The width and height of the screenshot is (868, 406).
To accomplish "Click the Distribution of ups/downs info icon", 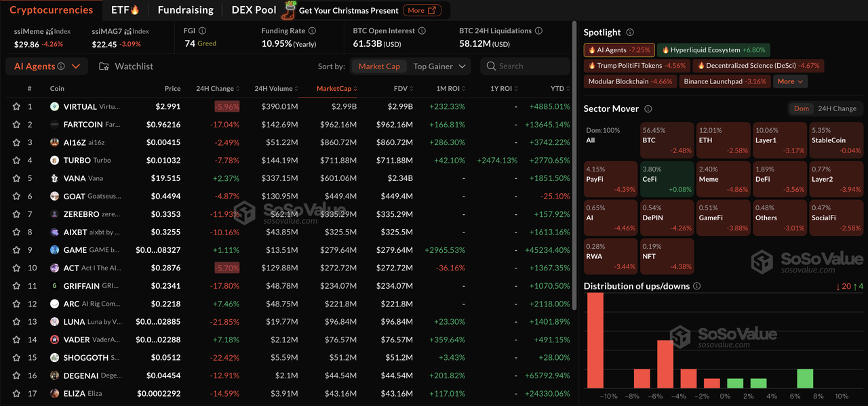I will pyautogui.click(x=696, y=286).
